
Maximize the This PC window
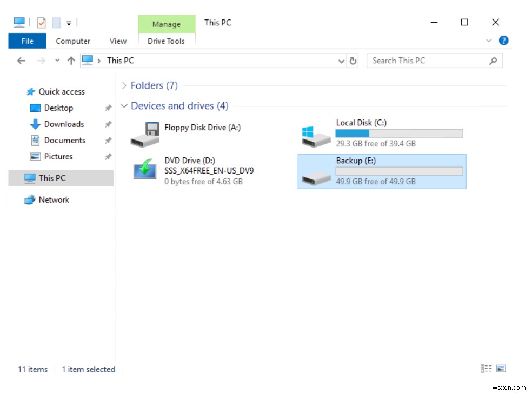(464, 22)
